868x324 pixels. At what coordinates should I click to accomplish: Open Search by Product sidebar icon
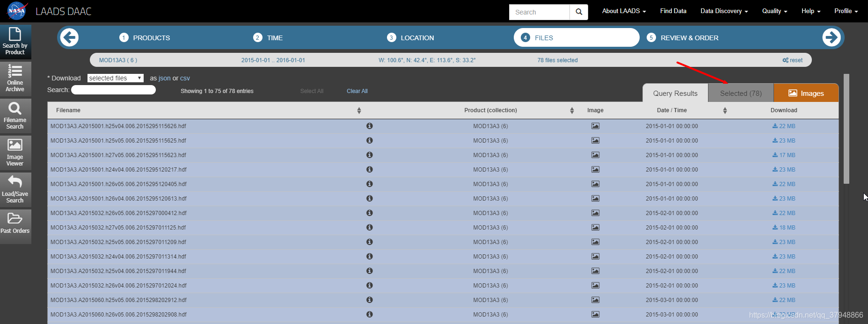[15, 42]
